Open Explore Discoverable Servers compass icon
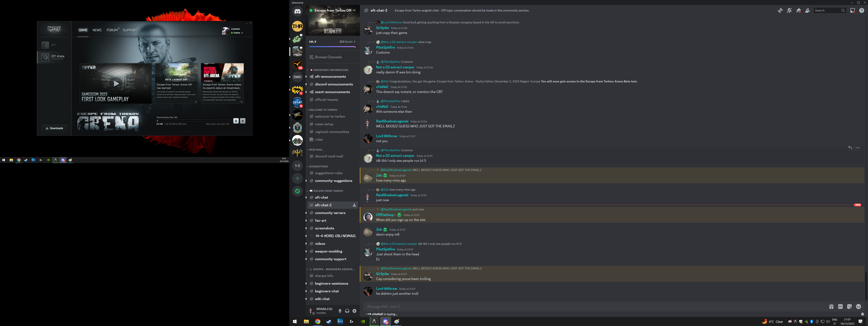Viewport: 868px width, 326px height. click(x=297, y=191)
